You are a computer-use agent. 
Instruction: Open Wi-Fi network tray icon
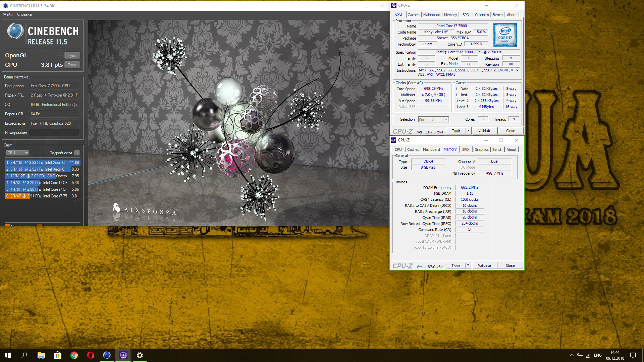tap(589, 355)
